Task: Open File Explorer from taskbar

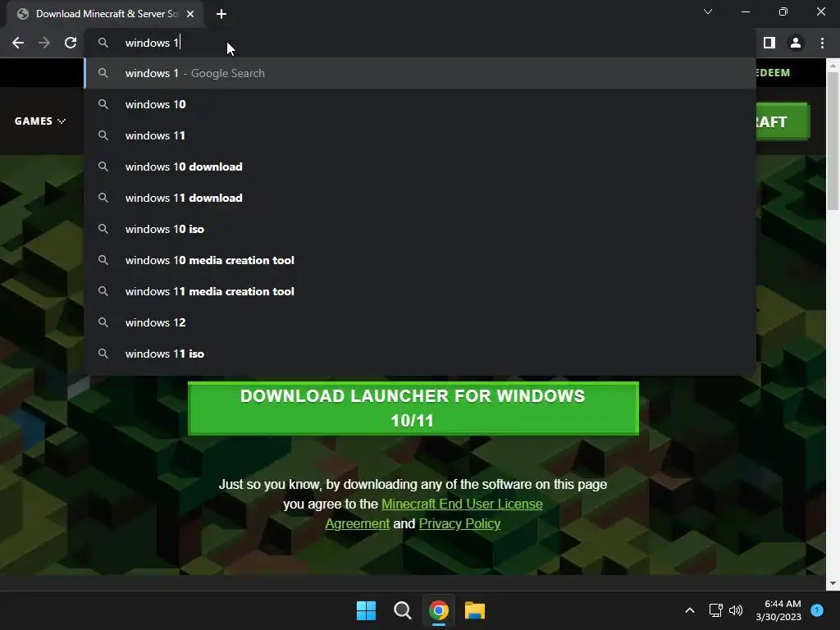Action: pyautogui.click(x=475, y=610)
